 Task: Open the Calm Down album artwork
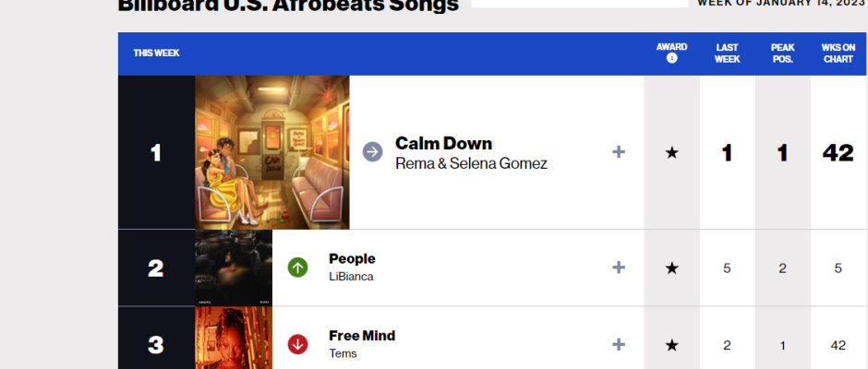(x=272, y=152)
